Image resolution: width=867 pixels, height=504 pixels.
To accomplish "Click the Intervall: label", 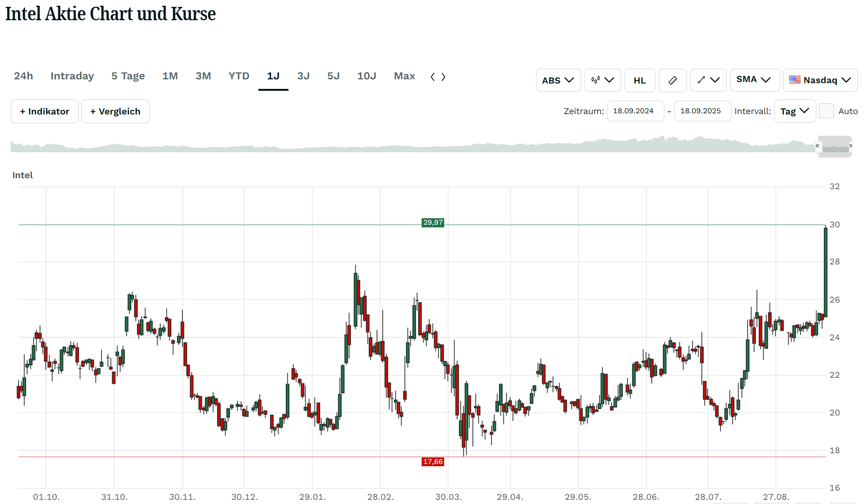I will 753,111.
